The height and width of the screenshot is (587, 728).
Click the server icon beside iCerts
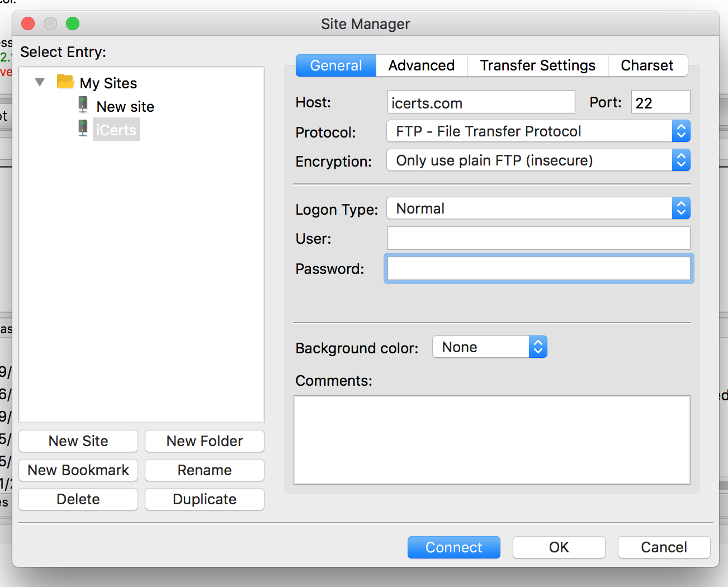point(83,128)
